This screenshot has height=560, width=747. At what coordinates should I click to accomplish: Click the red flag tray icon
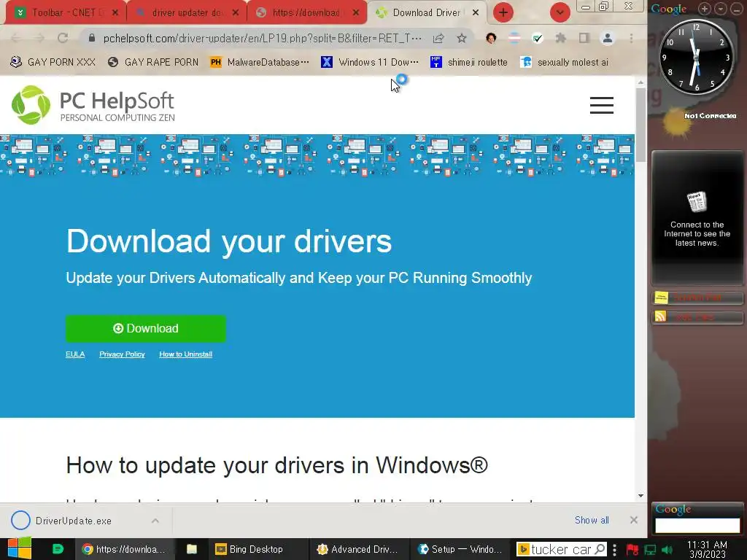tap(632, 550)
